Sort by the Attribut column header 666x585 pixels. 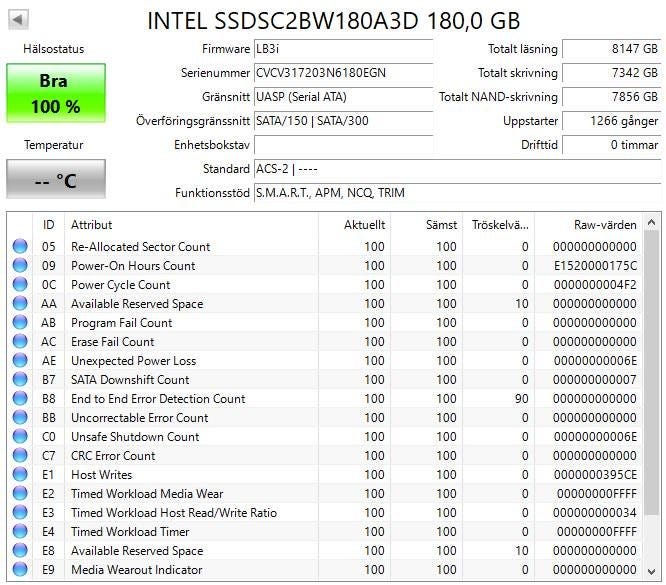[190, 225]
